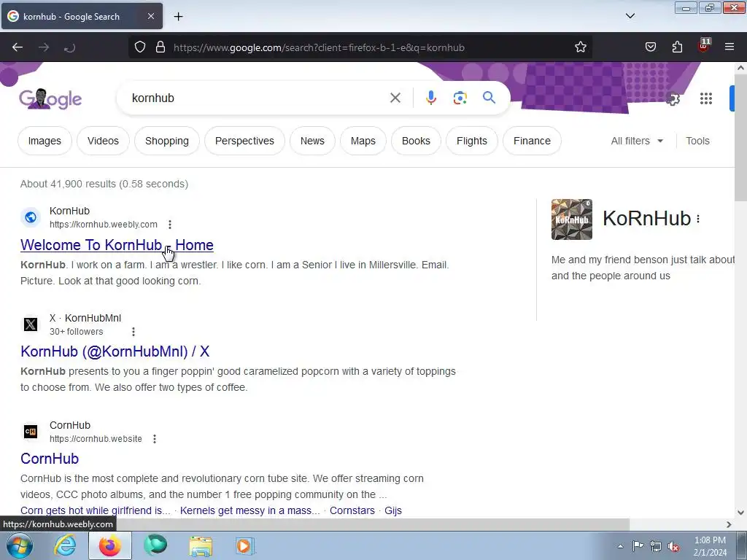Switch to Shopping results
The width and height of the screenshot is (747, 560).
point(167,141)
